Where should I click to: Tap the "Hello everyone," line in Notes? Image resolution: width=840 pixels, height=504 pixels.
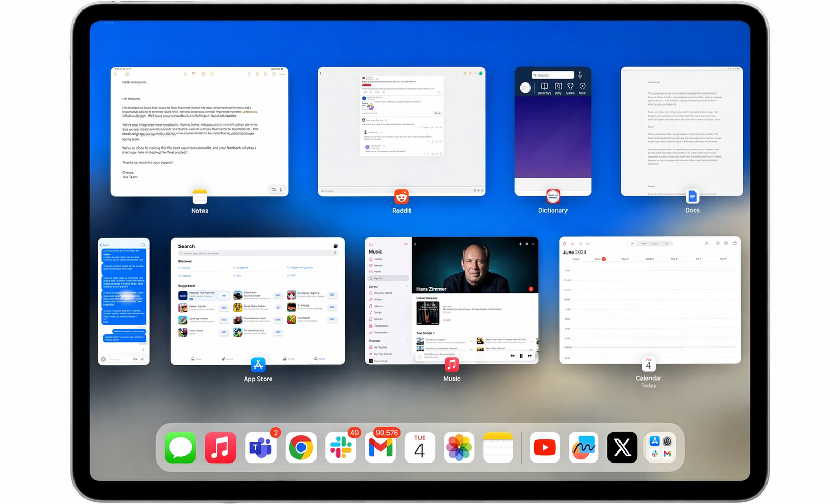click(135, 82)
